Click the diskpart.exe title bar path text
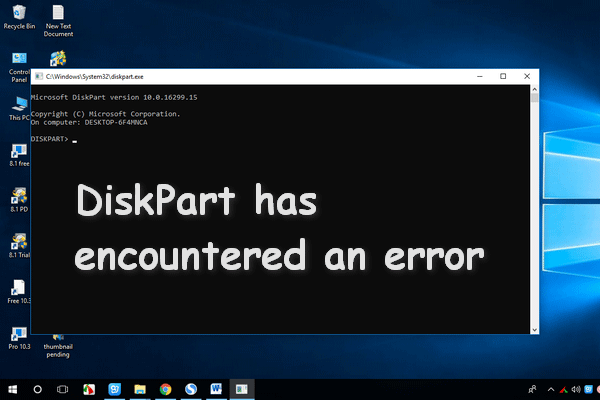Image resolution: width=600 pixels, height=400 pixels. [95, 77]
